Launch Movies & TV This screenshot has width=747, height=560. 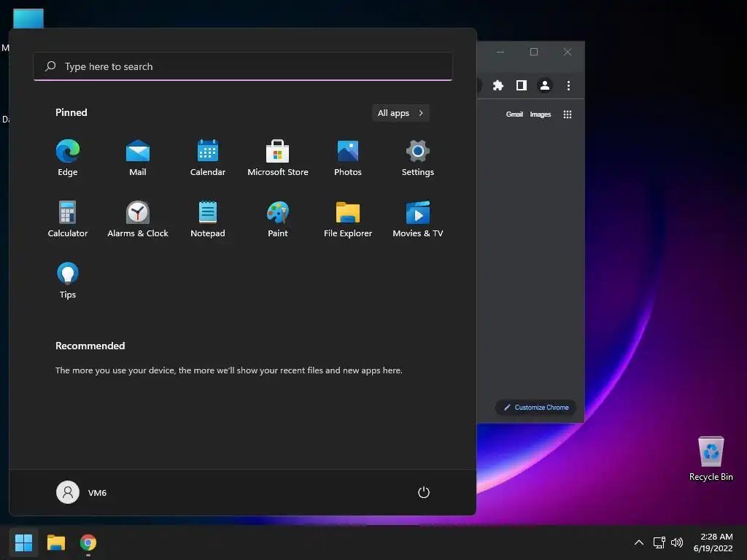pyautogui.click(x=418, y=219)
